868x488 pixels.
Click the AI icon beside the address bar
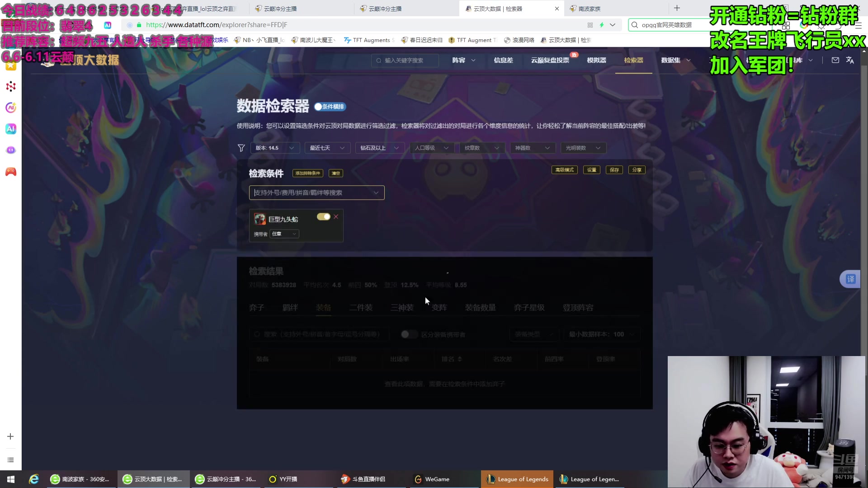[x=108, y=25]
